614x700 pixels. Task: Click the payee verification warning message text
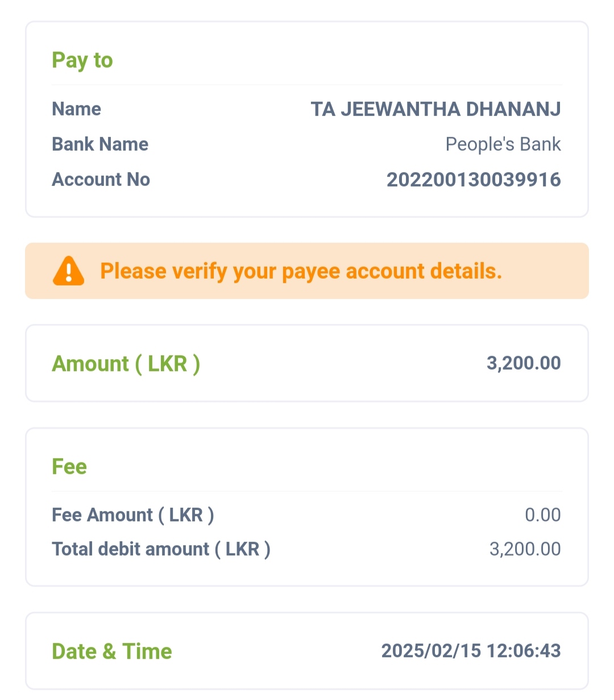tap(301, 271)
